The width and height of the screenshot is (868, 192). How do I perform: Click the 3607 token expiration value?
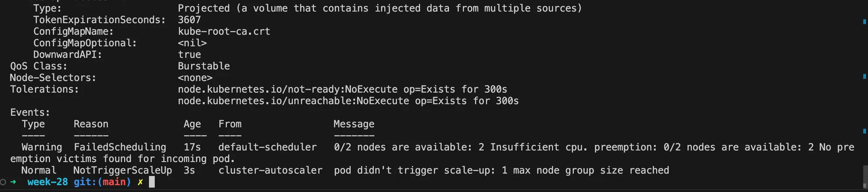click(x=189, y=20)
